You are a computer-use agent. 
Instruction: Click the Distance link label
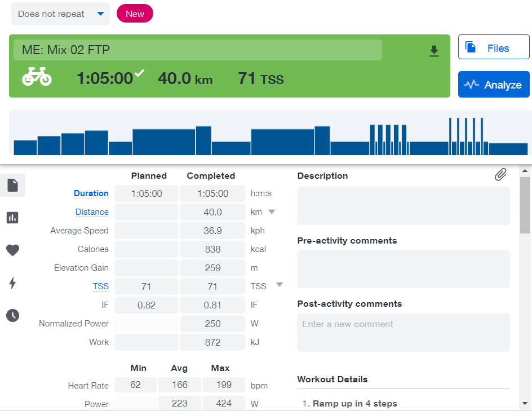click(x=92, y=212)
